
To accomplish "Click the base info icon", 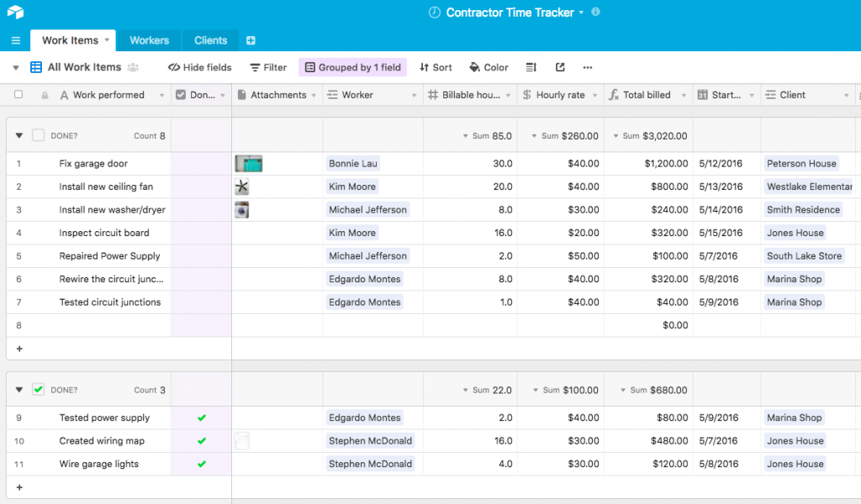I will coord(596,13).
